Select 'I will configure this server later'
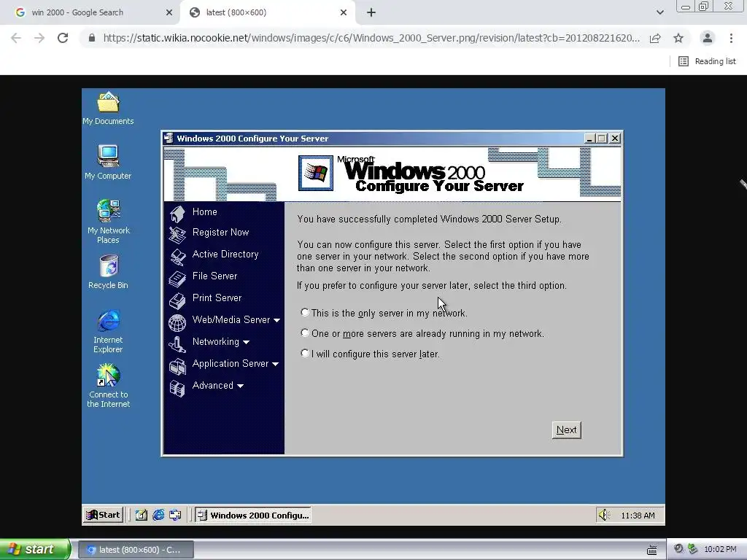The width and height of the screenshot is (747, 560). click(x=305, y=354)
